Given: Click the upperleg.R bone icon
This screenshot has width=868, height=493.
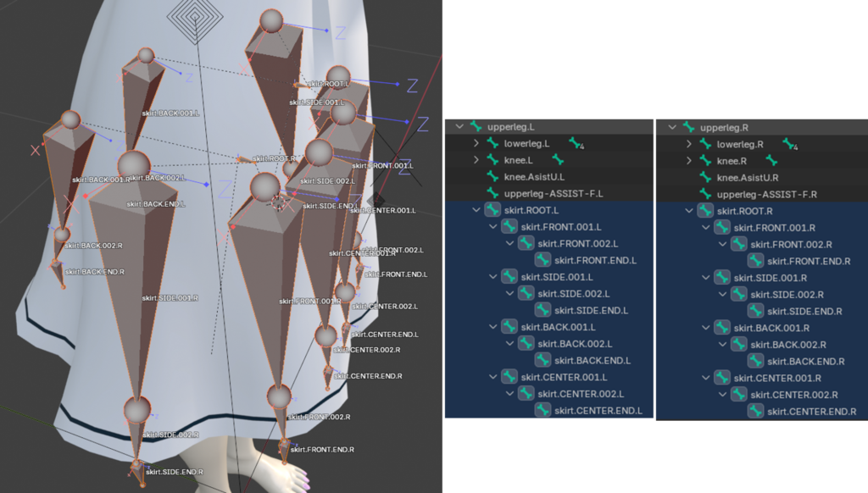Looking at the screenshot, I should [x=688, y=127].
